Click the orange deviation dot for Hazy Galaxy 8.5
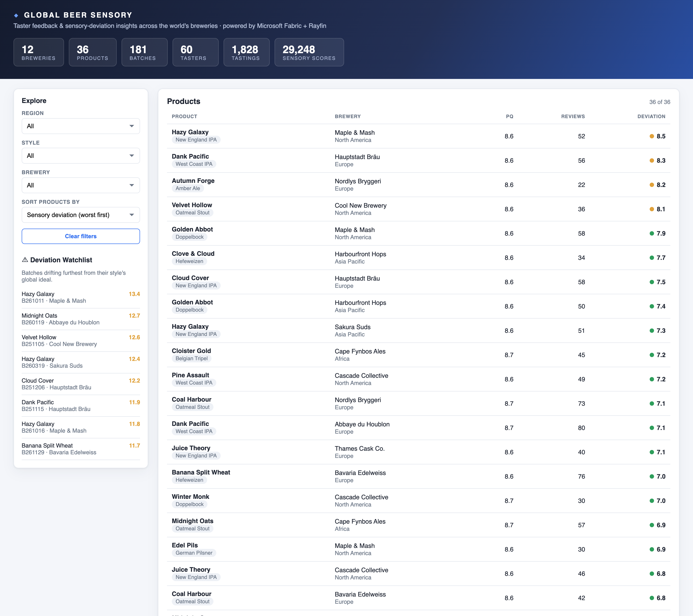Screen dimensions: 693x616 click(651, 136)
